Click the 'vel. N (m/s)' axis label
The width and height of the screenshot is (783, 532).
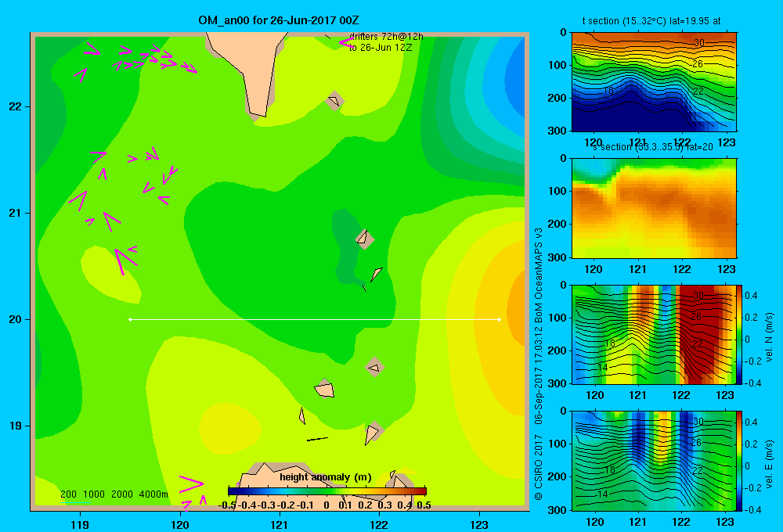click(x=770, y=337)
